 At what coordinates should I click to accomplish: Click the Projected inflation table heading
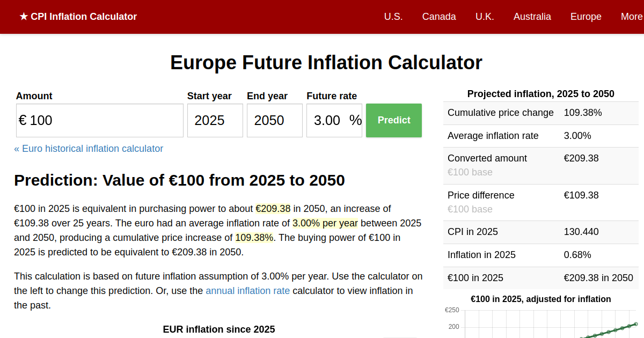coord(540,93)
